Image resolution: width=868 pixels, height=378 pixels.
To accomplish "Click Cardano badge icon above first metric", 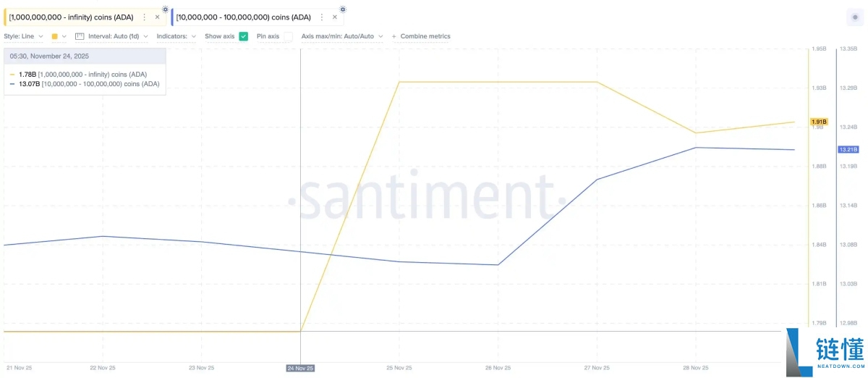I will (x=165, y=9).
